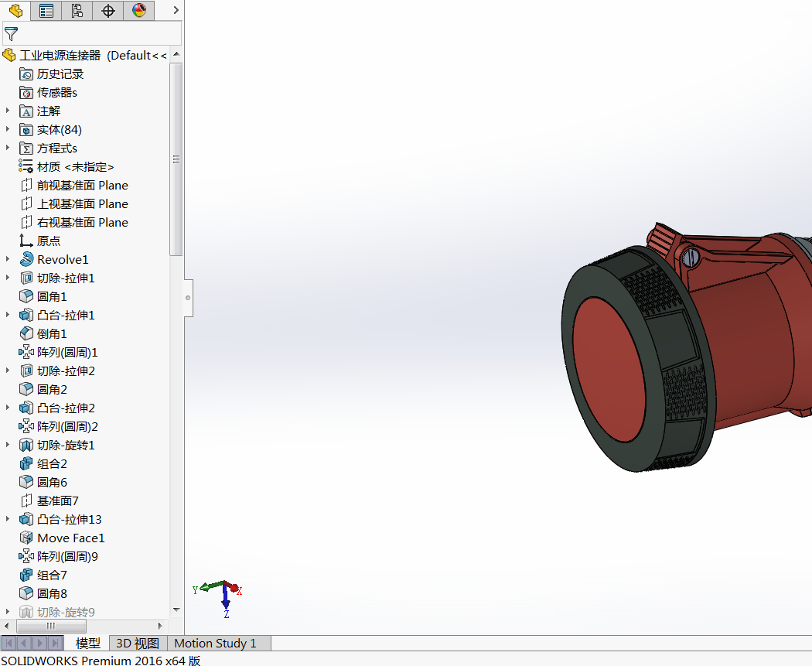The height and width of the screenshot is (666, 812).
Task: Select the 阵列(圆周)1 pattern icon
Action: [26, 352]
